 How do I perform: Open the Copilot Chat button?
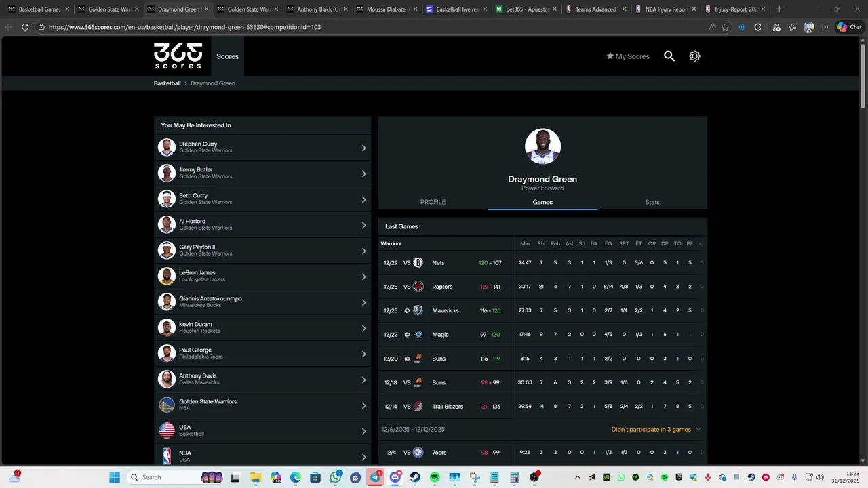pos(849,27)
